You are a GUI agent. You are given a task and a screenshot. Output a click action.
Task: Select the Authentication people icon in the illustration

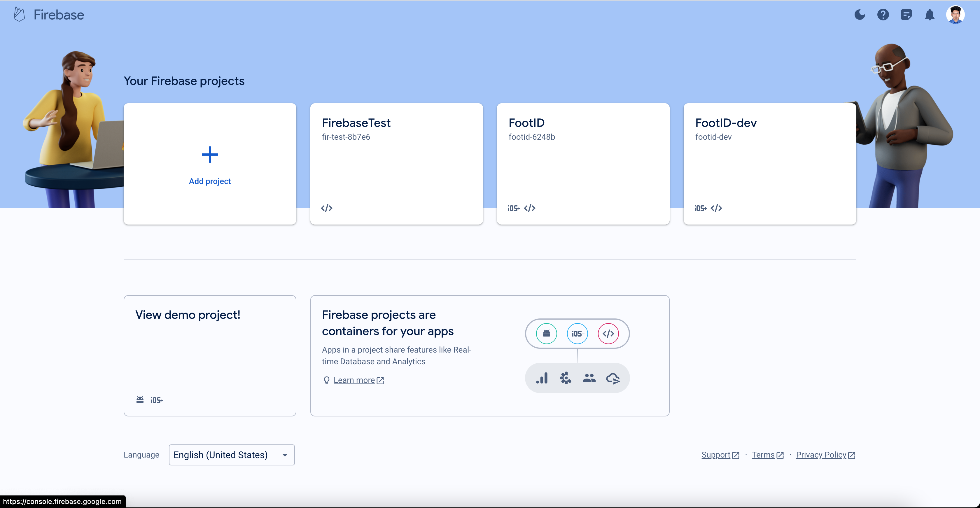point(589,378)
